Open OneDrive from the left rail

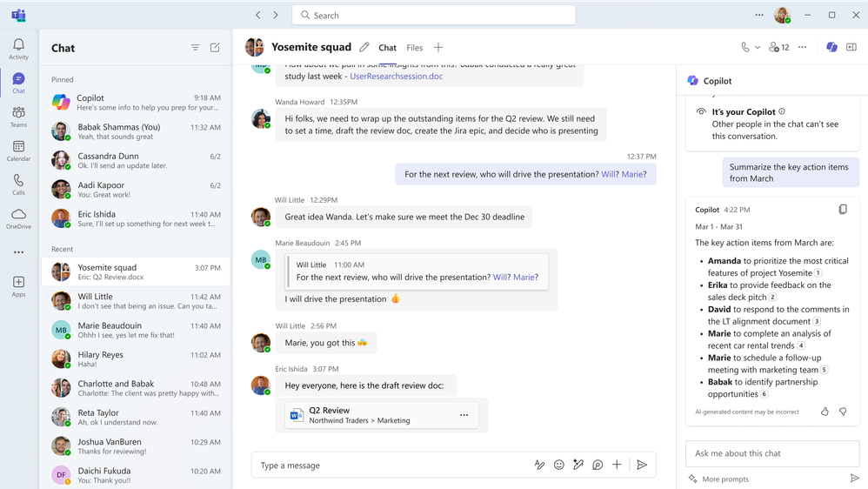pyautogui.click(x=18, y=218)
